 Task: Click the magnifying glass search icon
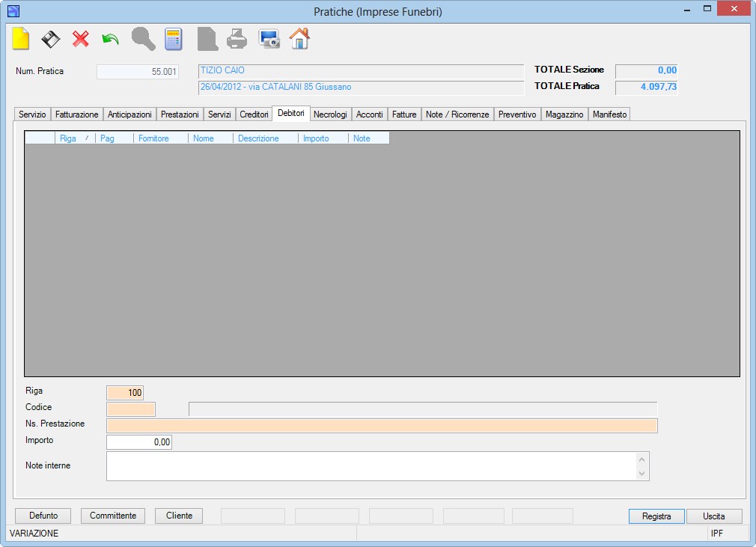pyautogui.click(x=143, y=39)
